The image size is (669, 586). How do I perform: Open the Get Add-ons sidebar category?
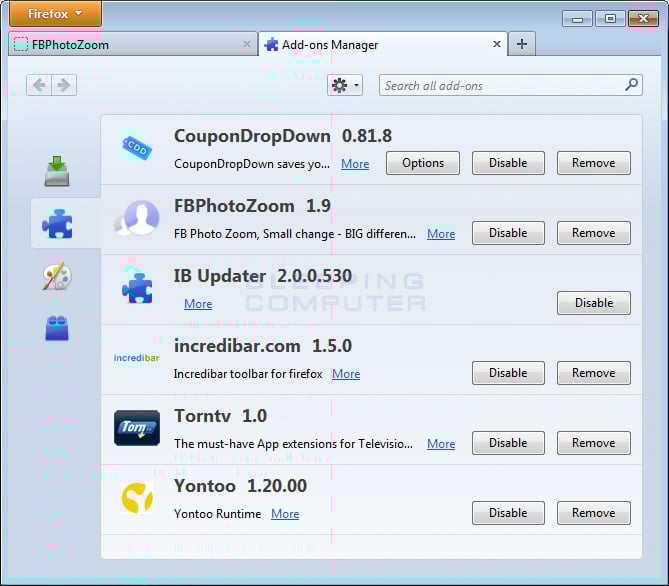57,171
